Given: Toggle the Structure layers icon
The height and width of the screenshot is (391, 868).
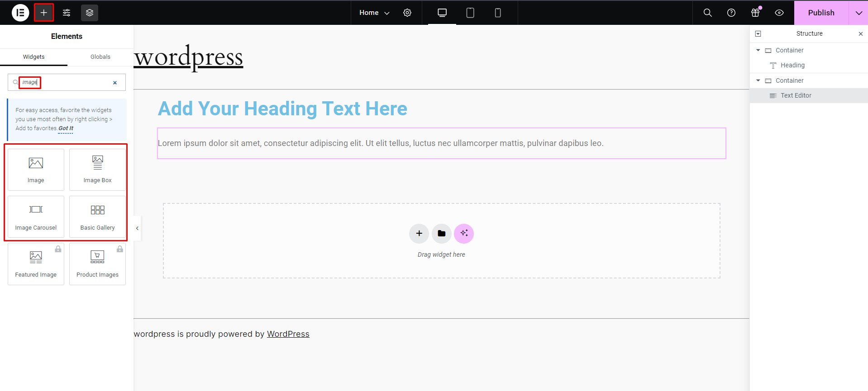Looking at the screenshot, I should pyautogui.click(x=90, y=13).
